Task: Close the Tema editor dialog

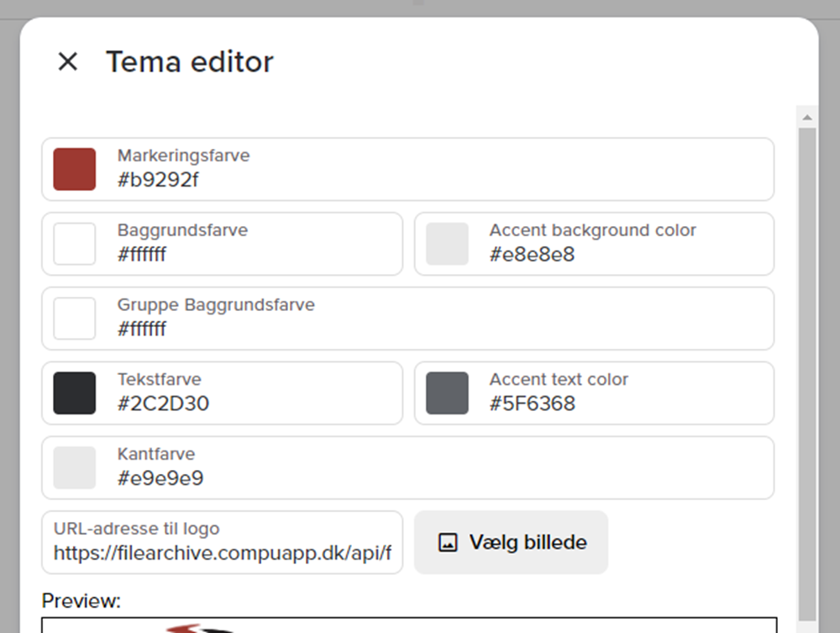Action: tap(68, 61)
